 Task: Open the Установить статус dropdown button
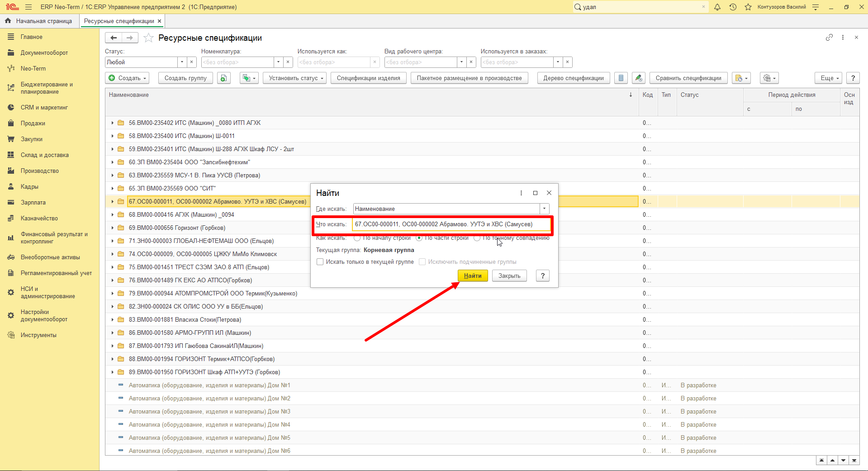[x=296, y=78]
